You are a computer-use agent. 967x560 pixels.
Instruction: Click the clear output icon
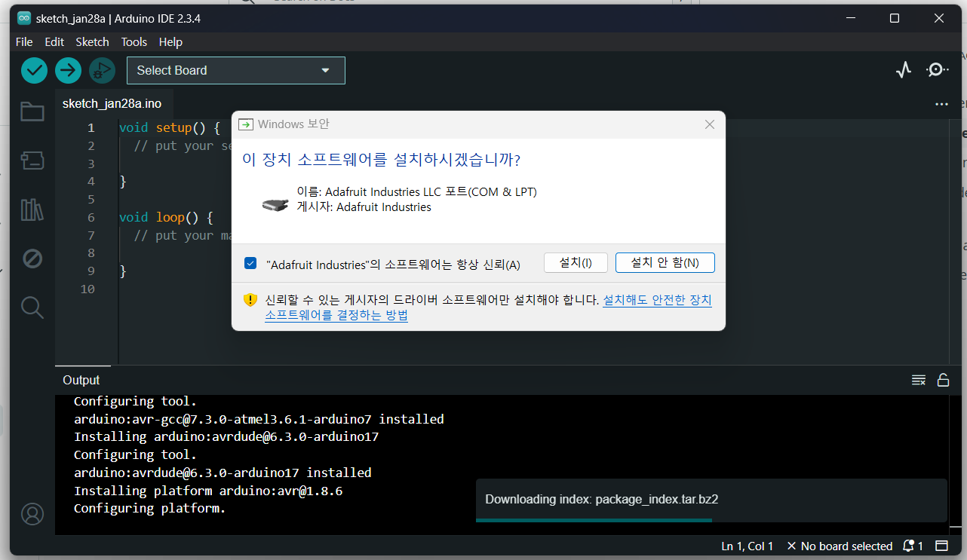pyautogui.click(x=919, y=379)
